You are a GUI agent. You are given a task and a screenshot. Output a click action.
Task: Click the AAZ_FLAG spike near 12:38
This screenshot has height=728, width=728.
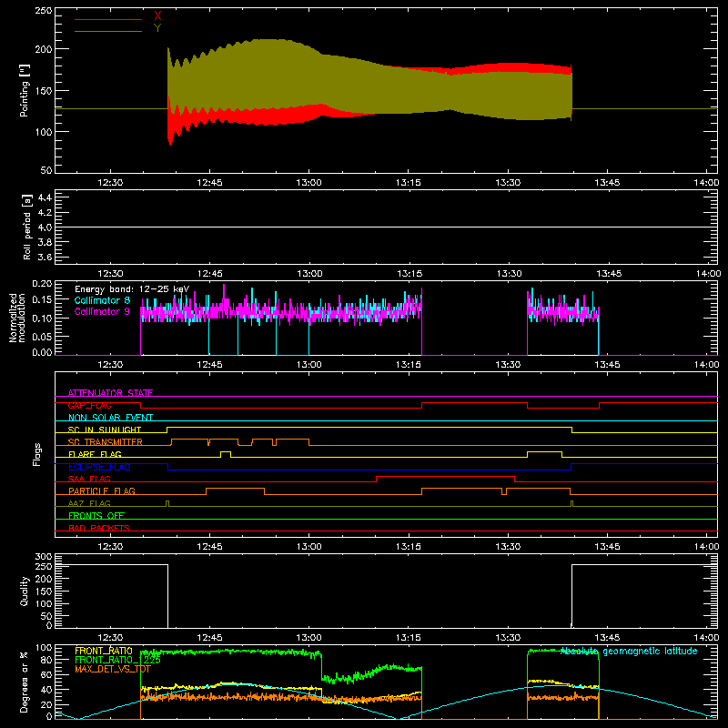pos(167,503)
